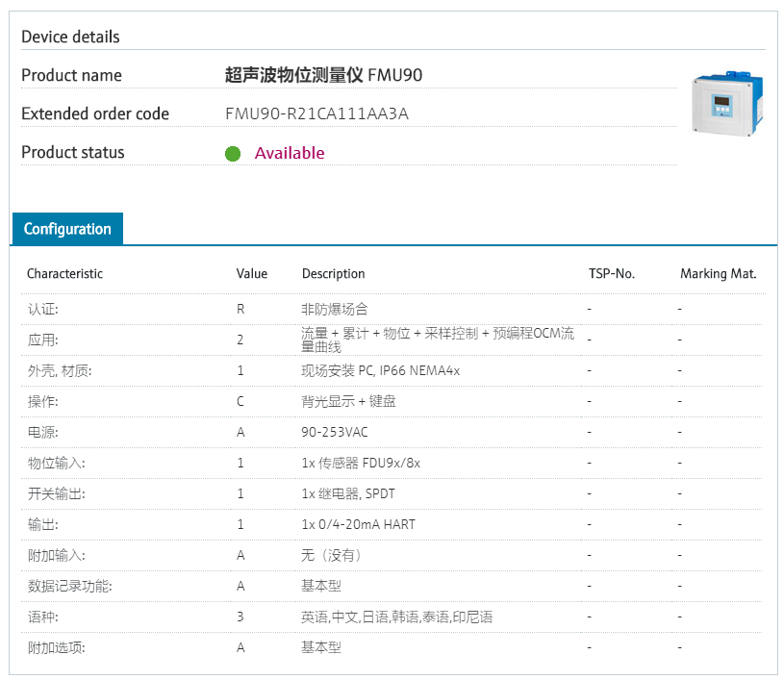Viewport: 784px width, 680px height.
Task: Click the 物位输入: row label
Action: 57,463
